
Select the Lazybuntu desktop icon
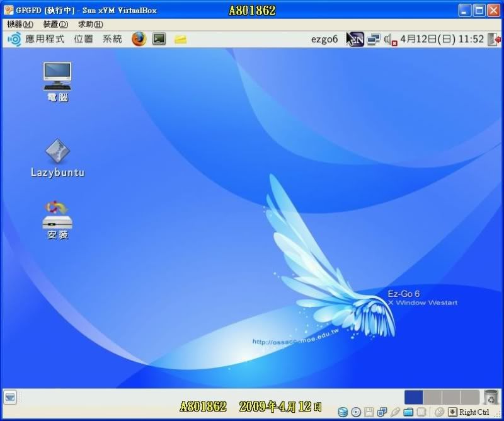[57, 158]
